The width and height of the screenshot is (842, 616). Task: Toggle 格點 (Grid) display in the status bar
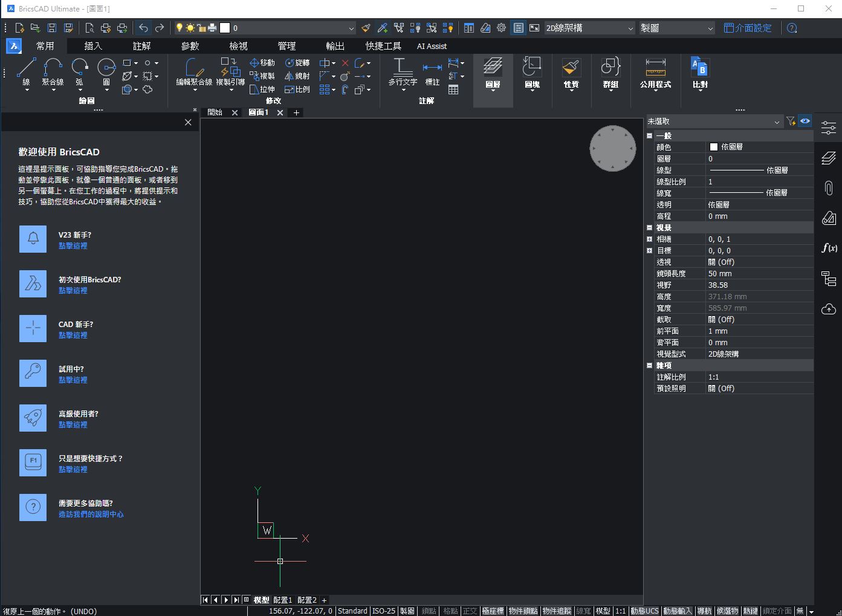pos(450,611)
